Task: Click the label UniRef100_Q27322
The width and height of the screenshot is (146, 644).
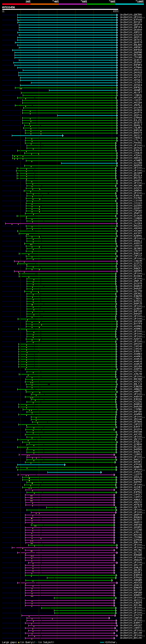Action: (x=131, y=552)
